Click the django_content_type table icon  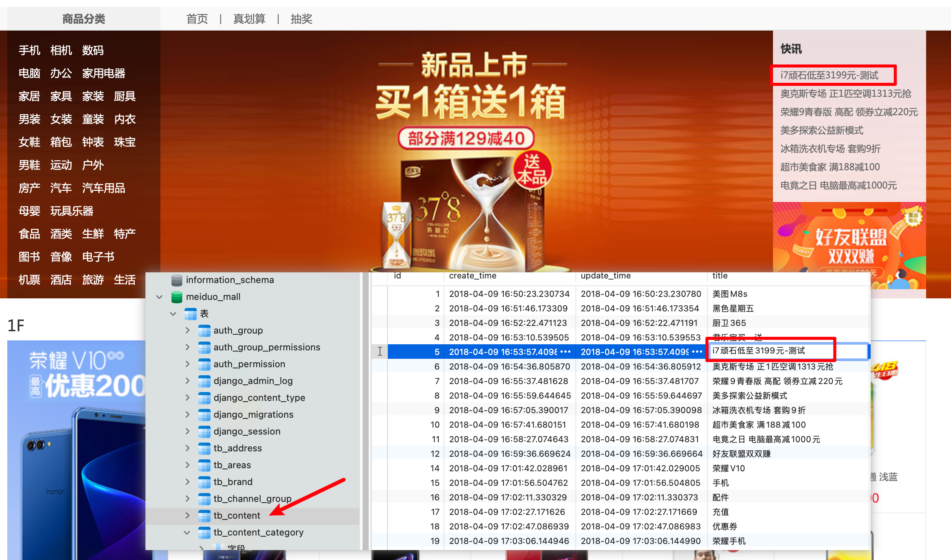204,398
